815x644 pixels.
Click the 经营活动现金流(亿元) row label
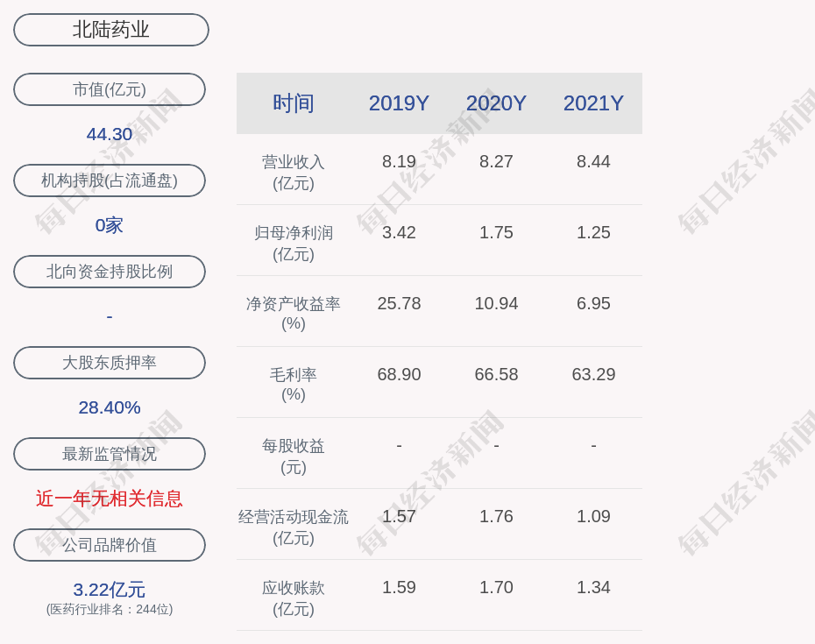click(x=294, y=527)
